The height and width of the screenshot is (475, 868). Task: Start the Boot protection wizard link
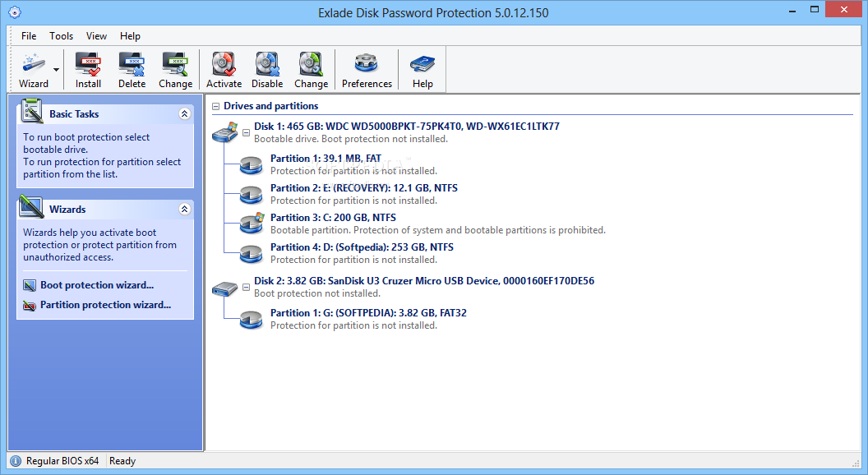click(x=97, y=285)
